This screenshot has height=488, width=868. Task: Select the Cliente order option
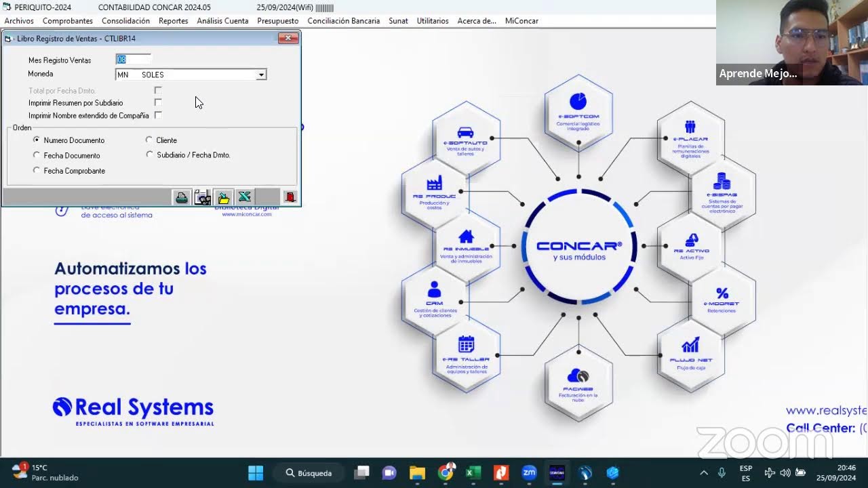pyautogui.click(x=149, y=140)
